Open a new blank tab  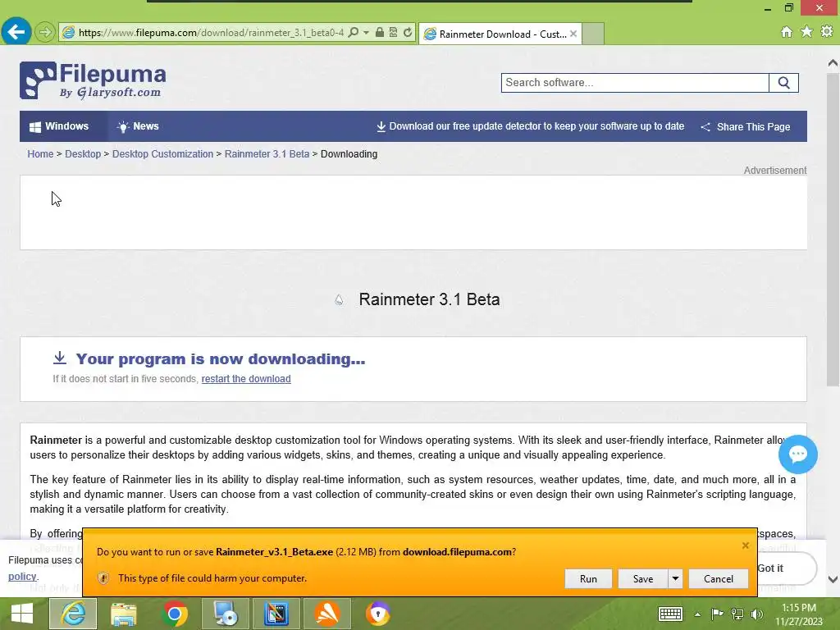[x=593, y=34]
